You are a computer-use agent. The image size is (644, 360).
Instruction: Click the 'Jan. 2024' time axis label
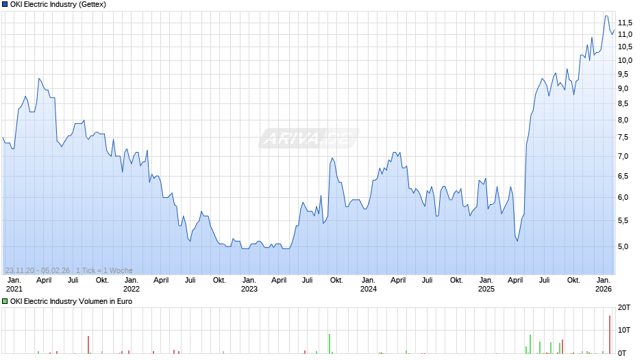coord(369,285)
